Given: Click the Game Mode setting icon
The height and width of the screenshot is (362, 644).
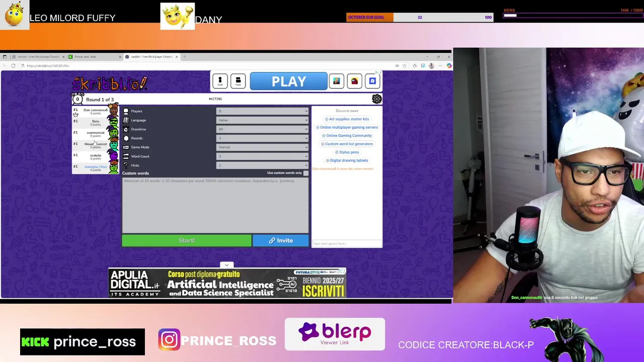Looking at the screenshot, I should [x=126, y=147].
